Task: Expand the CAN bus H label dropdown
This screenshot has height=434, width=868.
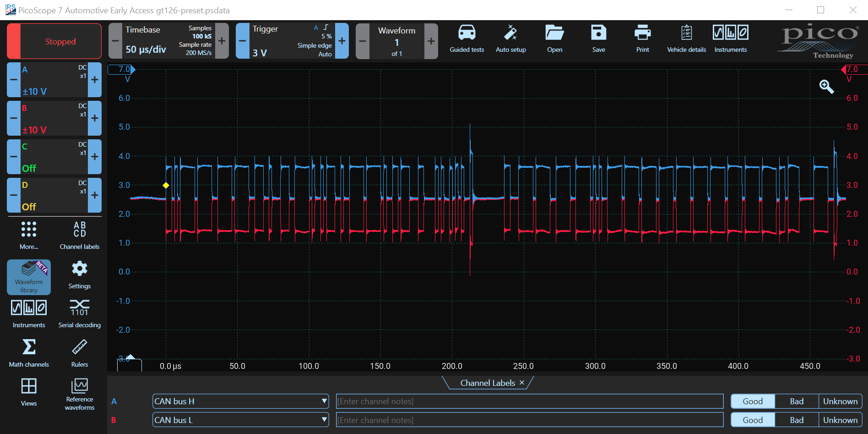Action: click(324, 401)
